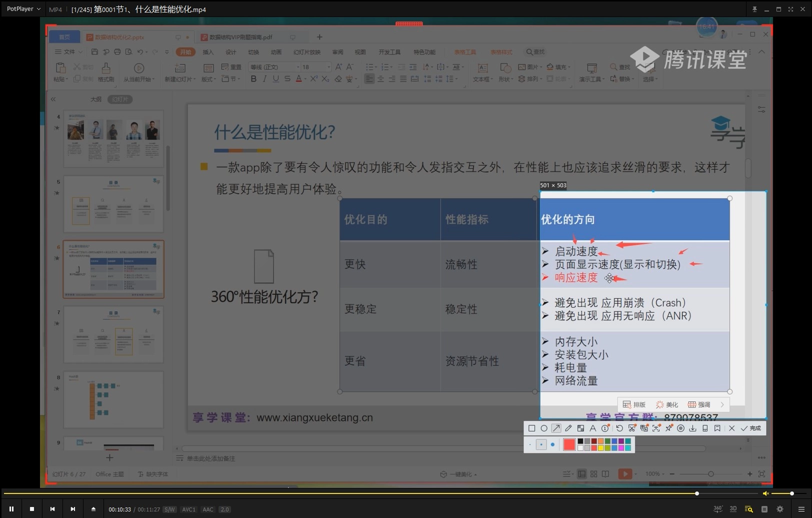
Task: Select the pencil annotation tool
Action: 568,429
